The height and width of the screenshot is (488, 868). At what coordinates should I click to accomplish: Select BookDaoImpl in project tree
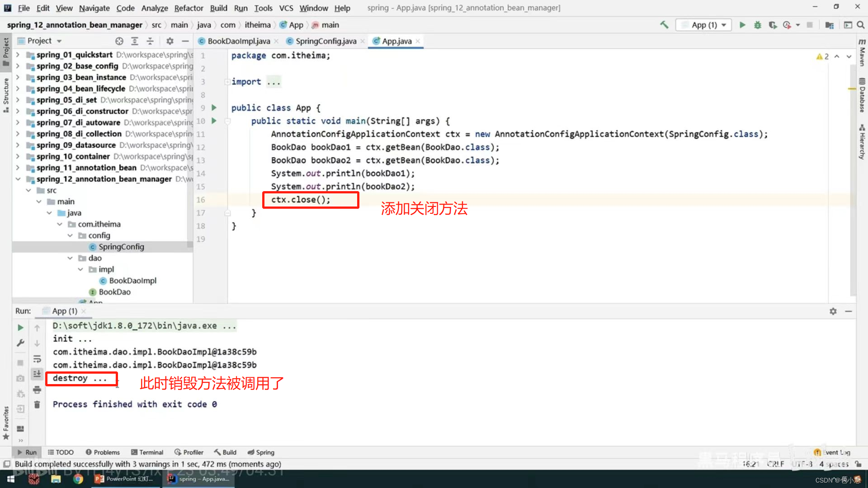[132, 281]
